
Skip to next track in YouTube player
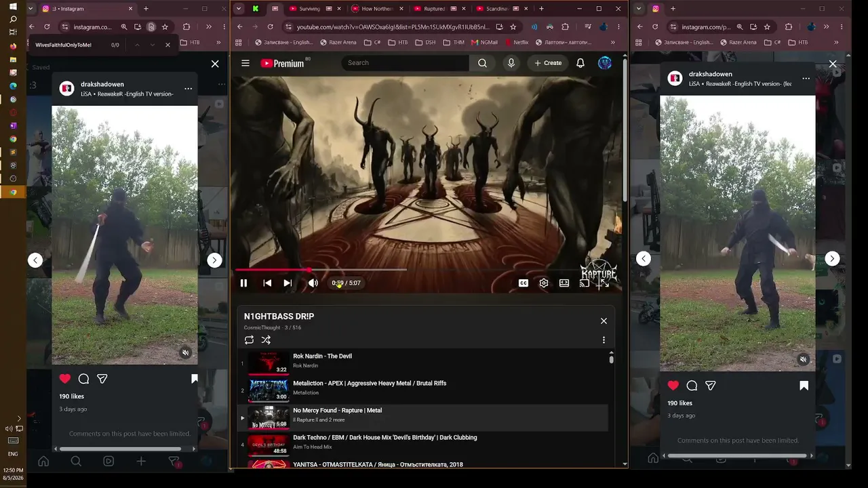point(288,283)
